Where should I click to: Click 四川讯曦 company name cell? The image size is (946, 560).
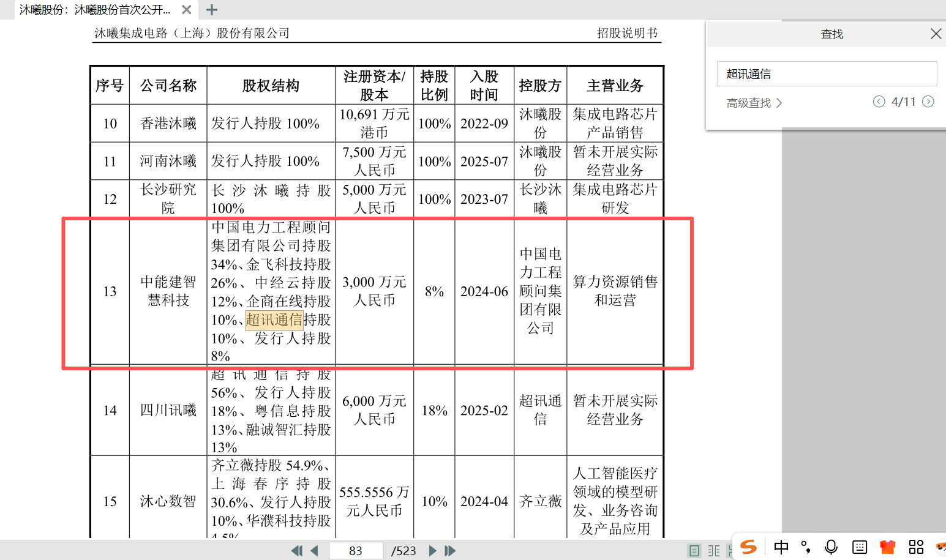pos(168,410)
